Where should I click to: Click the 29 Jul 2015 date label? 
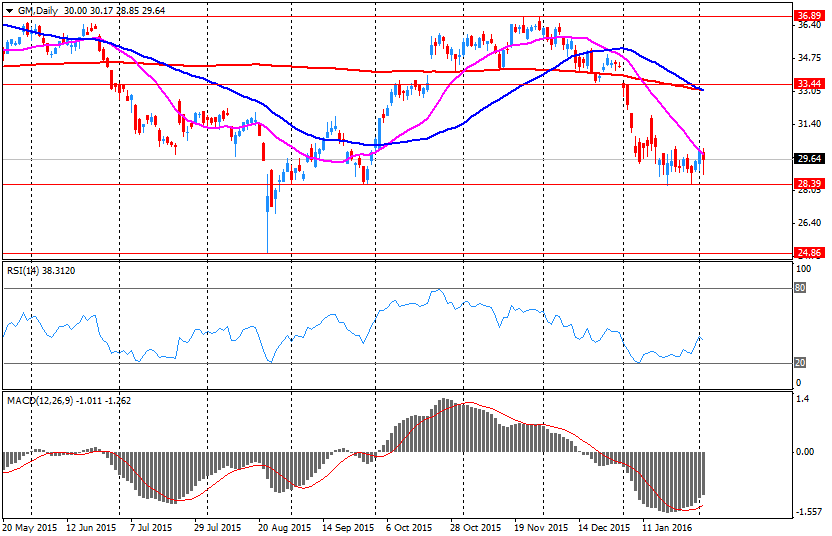pyautogui.click(x=217, y=528)
